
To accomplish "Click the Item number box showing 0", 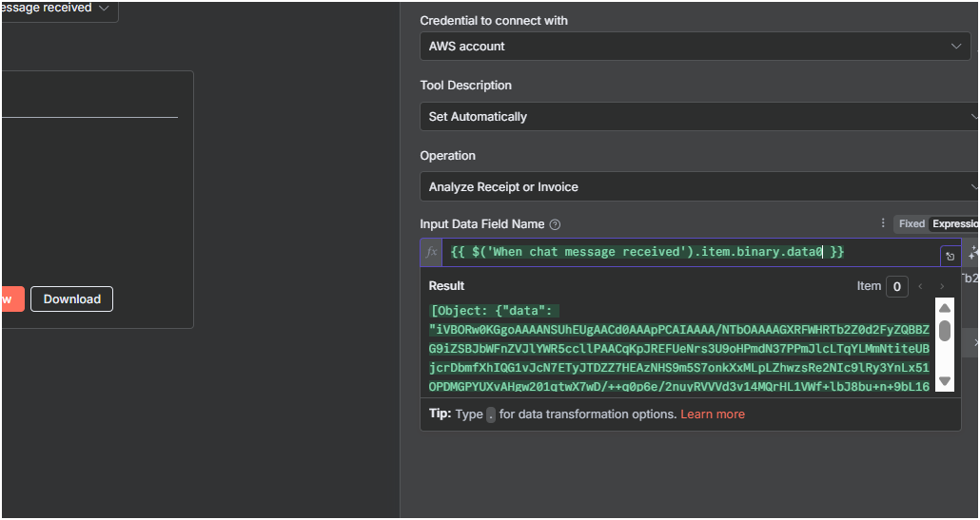I will coord(896,286).
